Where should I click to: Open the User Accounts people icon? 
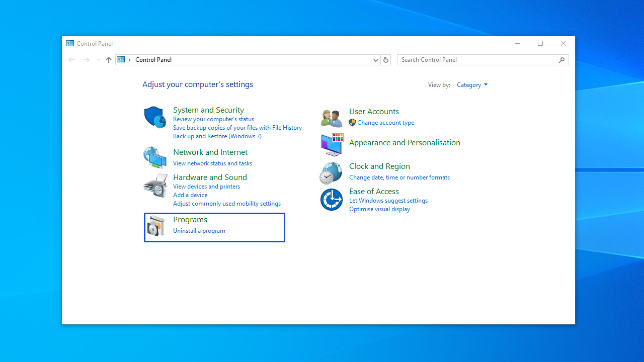pyautogui.click(x=332, y=118)
